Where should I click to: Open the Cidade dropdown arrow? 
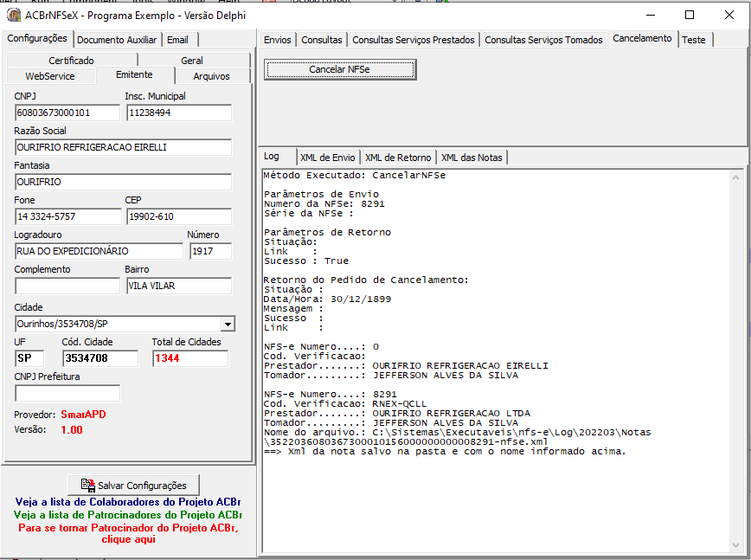pyautogui.click(x=228, y=325)
